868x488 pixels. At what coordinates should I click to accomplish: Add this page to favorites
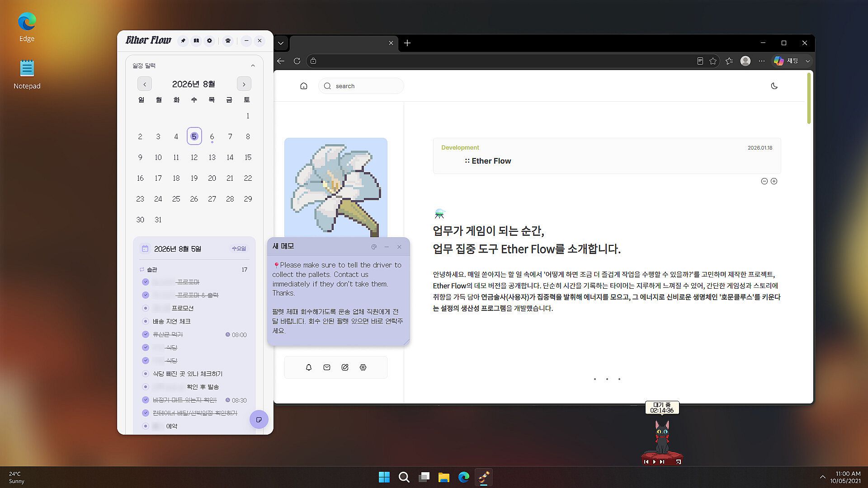coord(713,61)
